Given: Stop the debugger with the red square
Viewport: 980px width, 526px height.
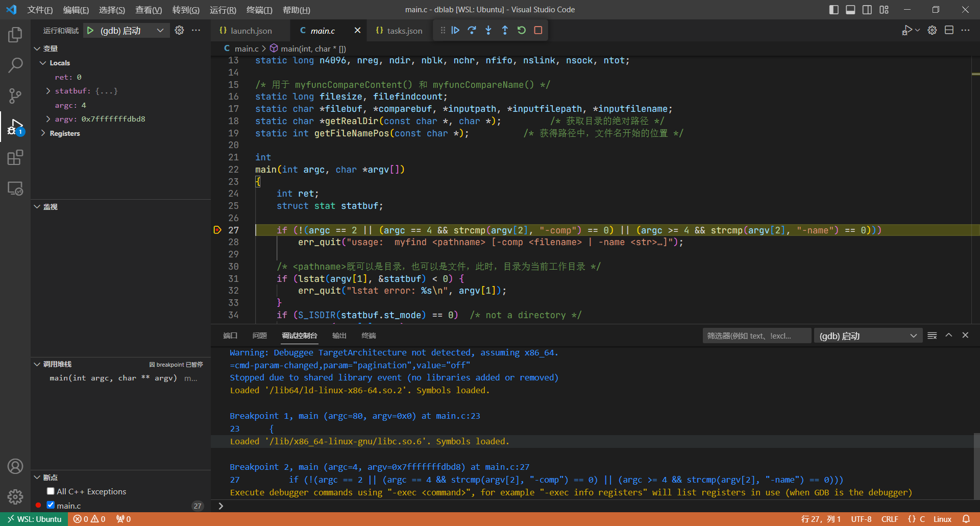Looking at the screenshot, I should 538,31.
